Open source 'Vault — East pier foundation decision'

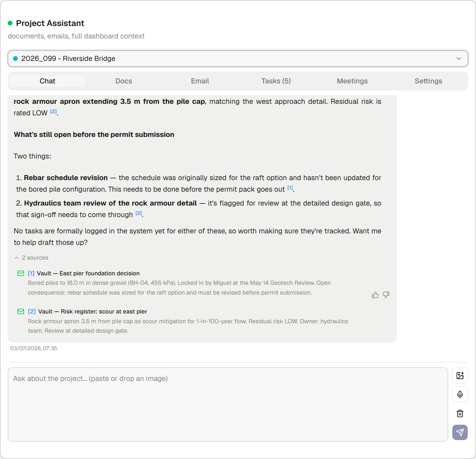(x=88, y=273)
